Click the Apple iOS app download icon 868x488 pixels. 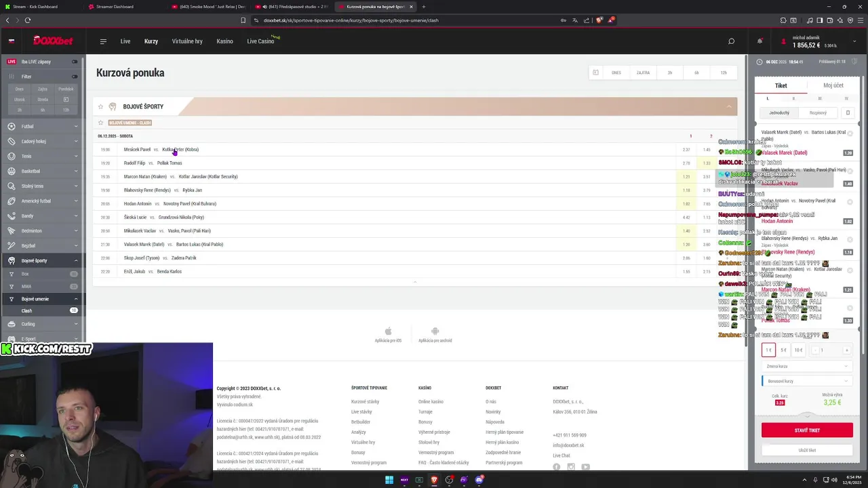click(x=388, y=331)
